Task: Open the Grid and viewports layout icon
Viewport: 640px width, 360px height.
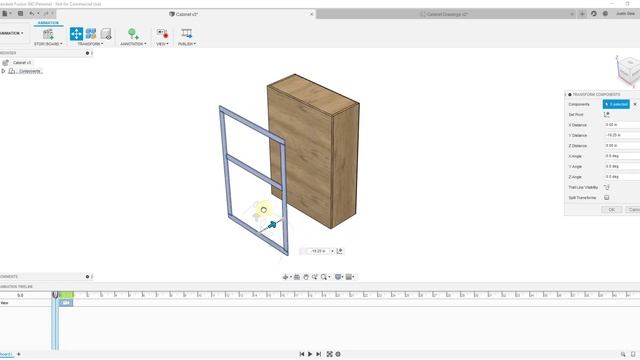Action: (x=350, y=277)
